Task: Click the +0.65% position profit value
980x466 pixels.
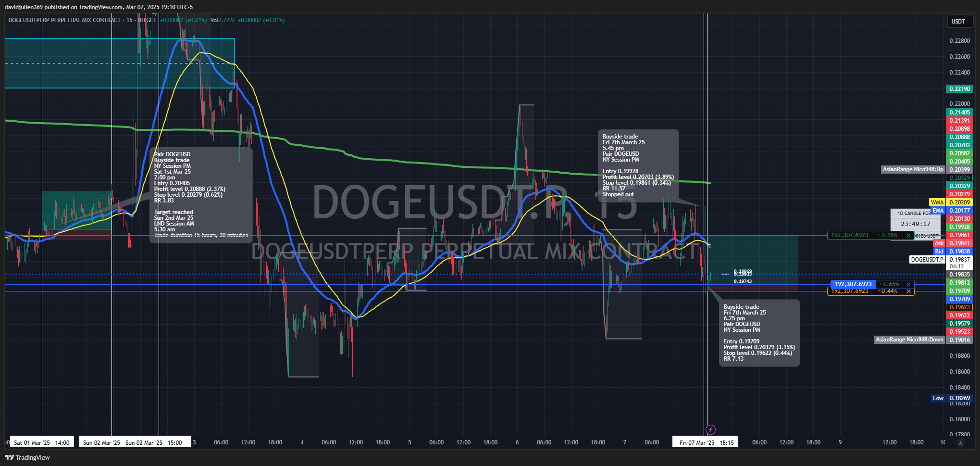Action: (x=889, y=284)
